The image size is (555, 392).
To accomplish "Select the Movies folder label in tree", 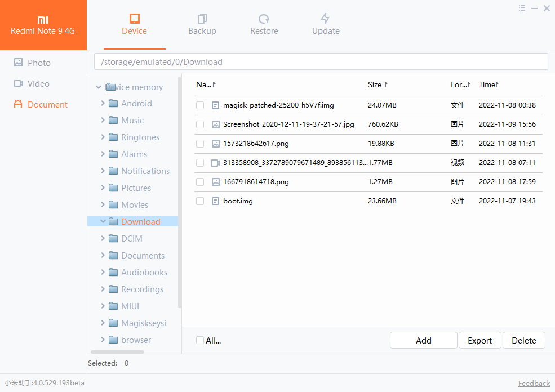I will (135, 205).
